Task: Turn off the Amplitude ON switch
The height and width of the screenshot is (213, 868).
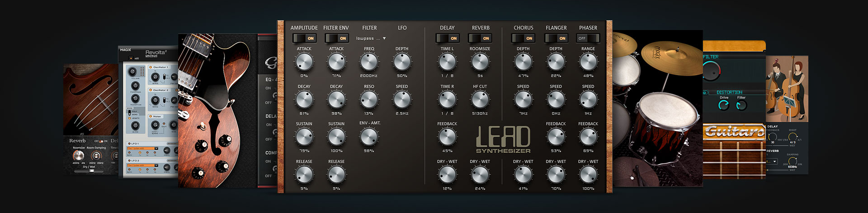Action: (x=304, y=38)
